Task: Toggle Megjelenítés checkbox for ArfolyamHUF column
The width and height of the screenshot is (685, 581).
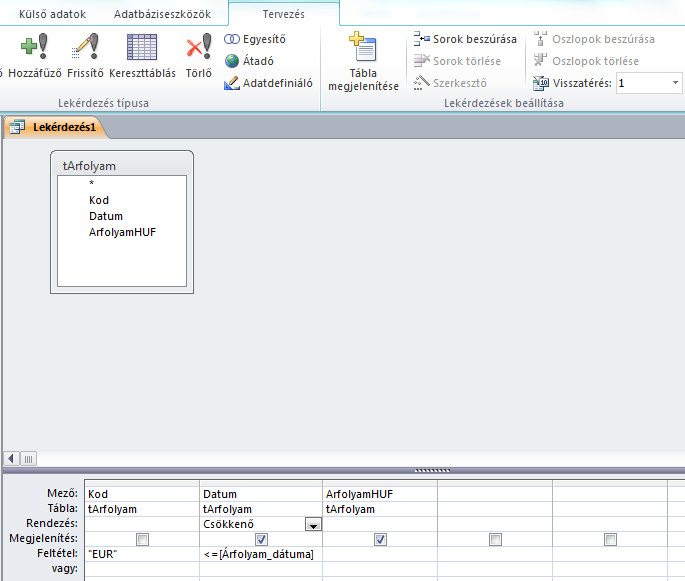Action: click(379, 539)
